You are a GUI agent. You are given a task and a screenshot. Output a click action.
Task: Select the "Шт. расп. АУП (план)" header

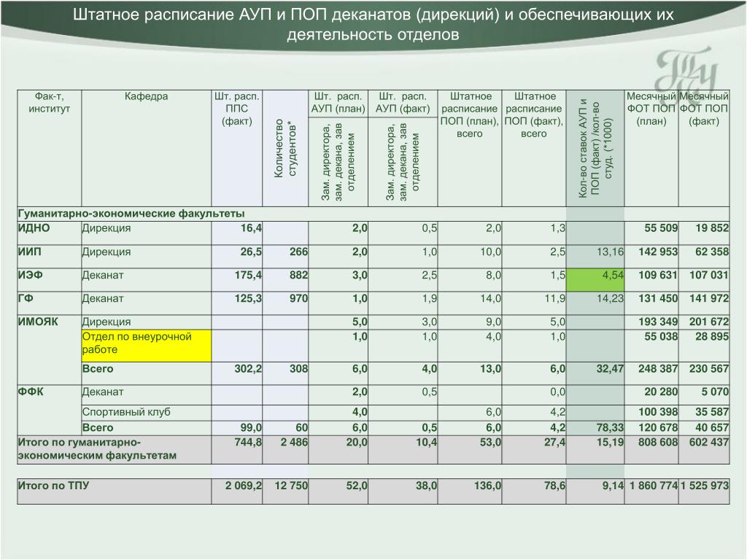pyautogui.click(x=338, y=102)
